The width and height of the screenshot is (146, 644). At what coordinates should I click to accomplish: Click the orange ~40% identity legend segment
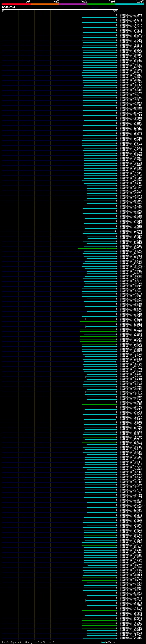pos(45,4)
